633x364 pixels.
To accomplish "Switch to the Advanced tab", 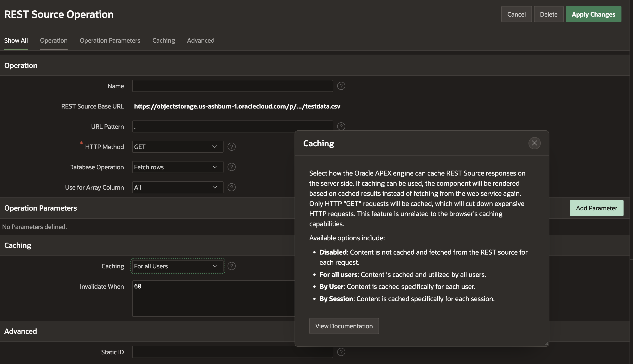I will [200, 41].
